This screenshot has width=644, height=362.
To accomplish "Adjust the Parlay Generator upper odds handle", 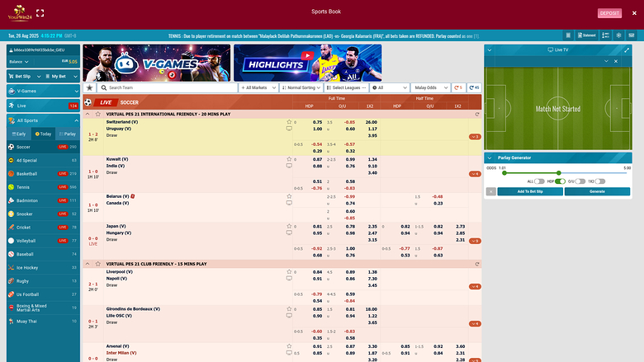I will click(559, 173).
